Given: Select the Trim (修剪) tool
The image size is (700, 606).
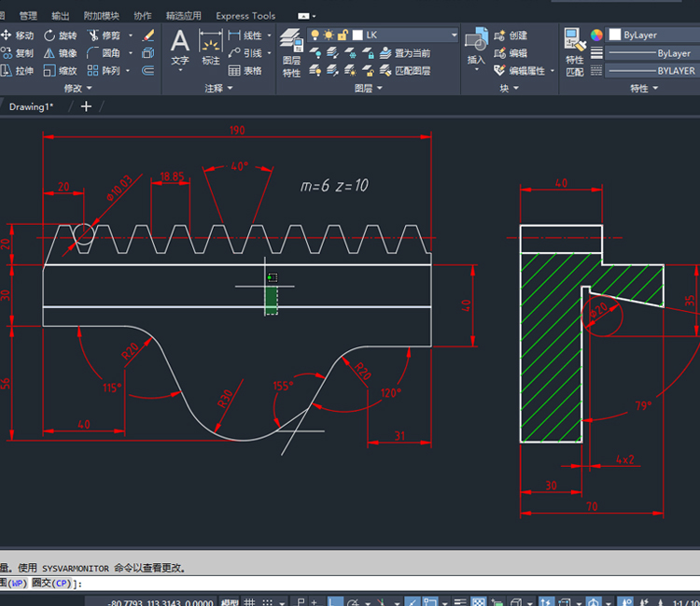Looking at the screenshot, I should (x=104, y=35).
